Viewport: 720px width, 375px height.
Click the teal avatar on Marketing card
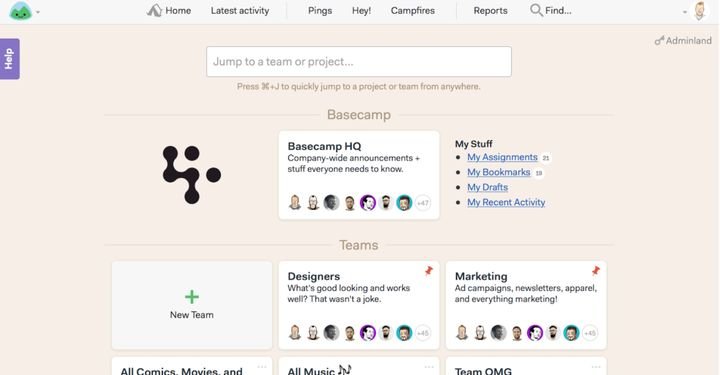tap(571, 333)
